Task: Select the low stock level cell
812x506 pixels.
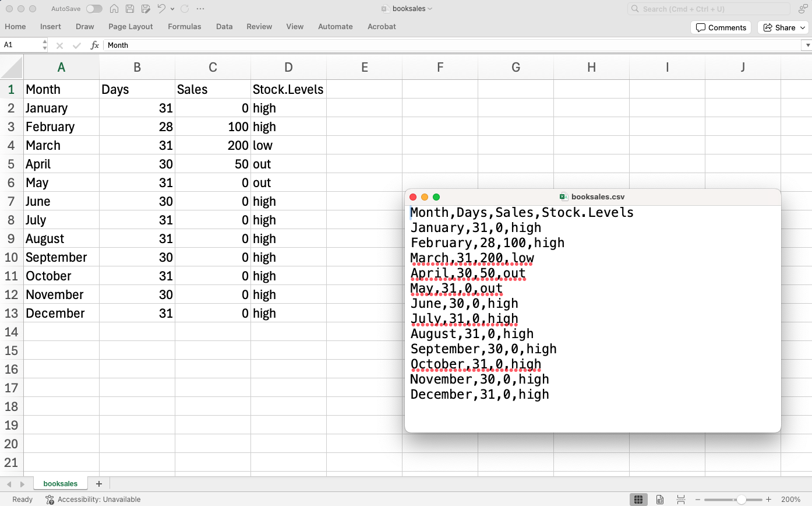Action: [288, 145]
